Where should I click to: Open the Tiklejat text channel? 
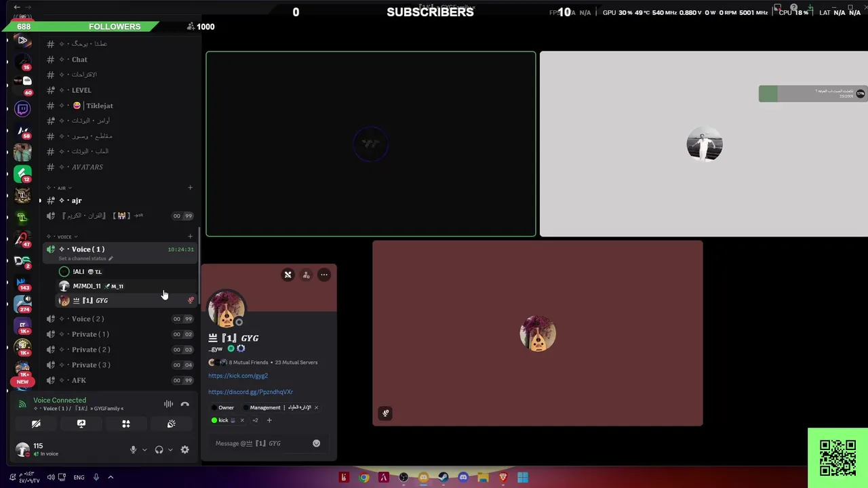pos(119,105)
